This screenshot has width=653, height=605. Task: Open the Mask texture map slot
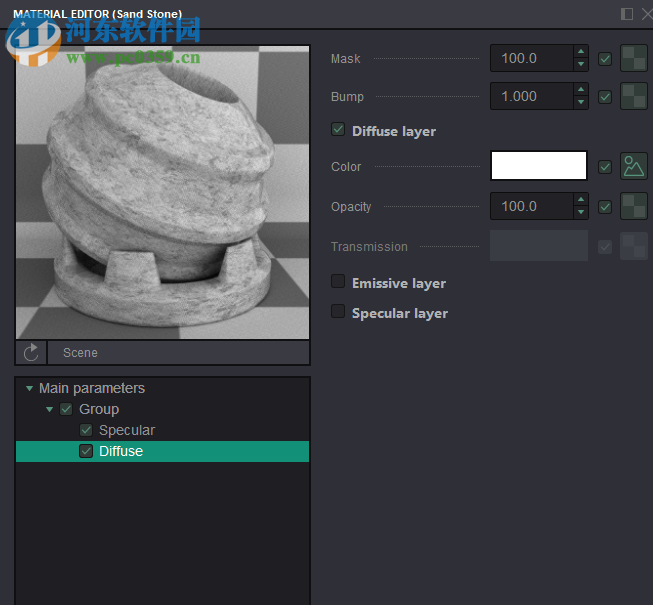click(x=633, y=58)
